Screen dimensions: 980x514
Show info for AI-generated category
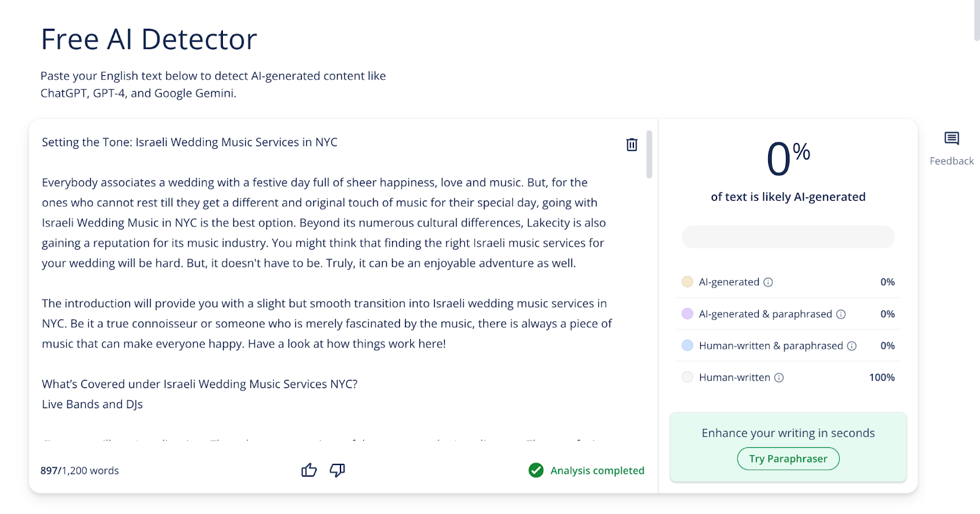(x=768, y=282)
